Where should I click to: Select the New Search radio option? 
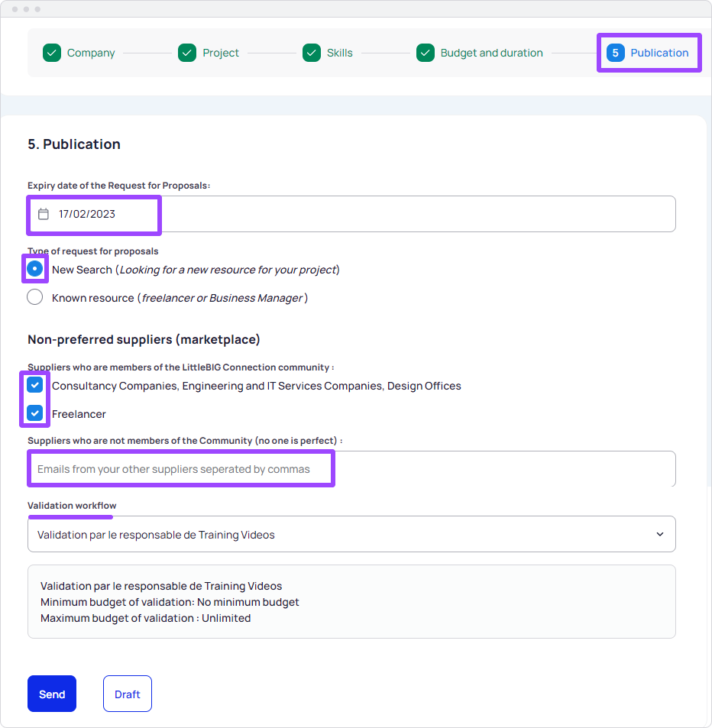tap(35, 269)
